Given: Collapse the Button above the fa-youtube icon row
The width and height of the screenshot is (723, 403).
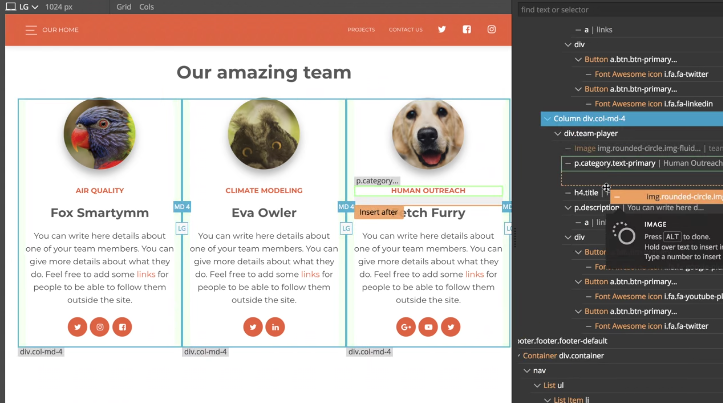Looking at the screenshot, I should pyautogui.click(x=578, y=282).
